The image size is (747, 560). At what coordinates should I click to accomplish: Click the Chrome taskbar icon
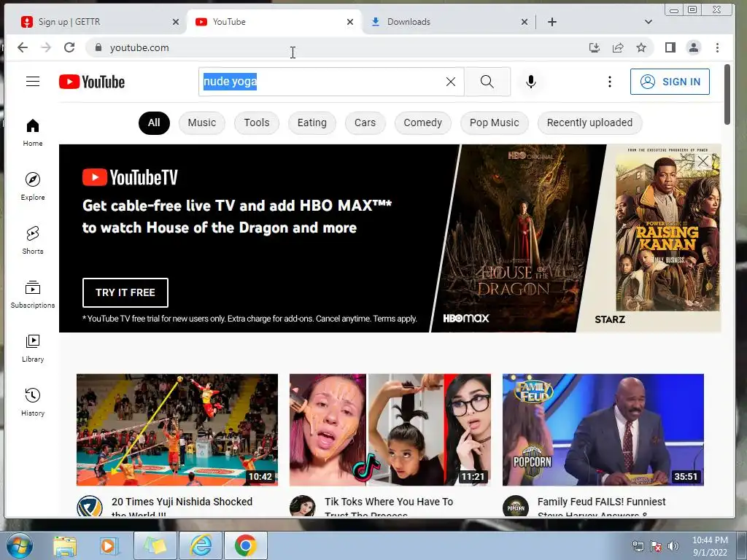point(245,545)
